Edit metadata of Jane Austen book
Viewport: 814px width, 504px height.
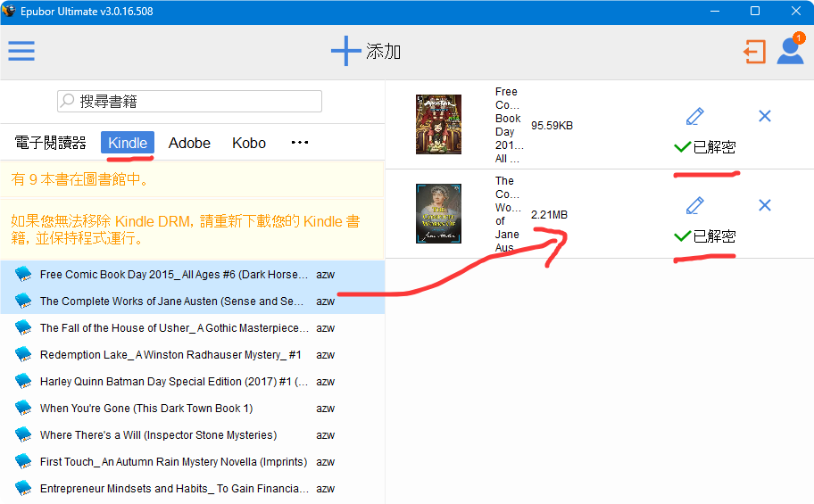pyautogui.click(x=694, y=205)
